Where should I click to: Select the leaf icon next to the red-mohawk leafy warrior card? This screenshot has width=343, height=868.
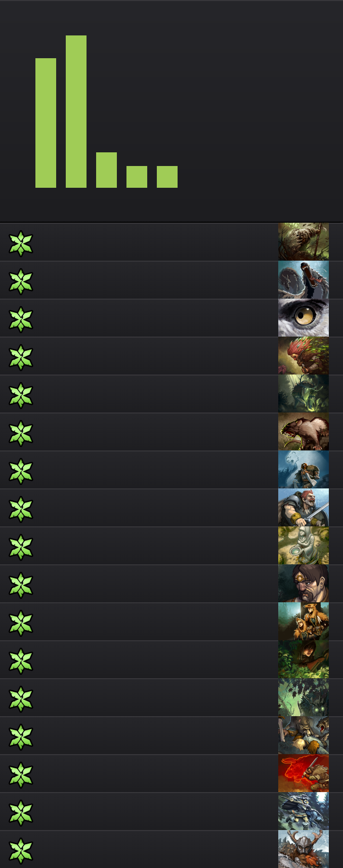coord(21,357)
